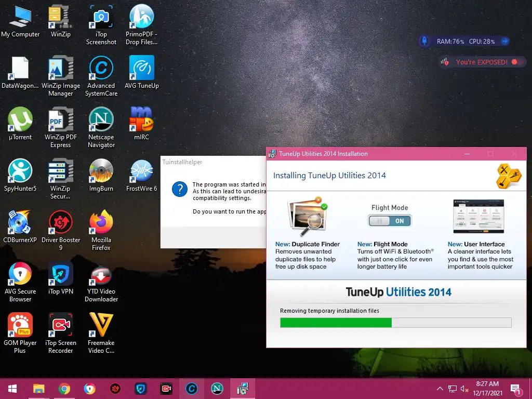The image size is (532, 399).
Task: Open File Explorer from taskbar
Action: pyautogui.click(x=38, y=389)
